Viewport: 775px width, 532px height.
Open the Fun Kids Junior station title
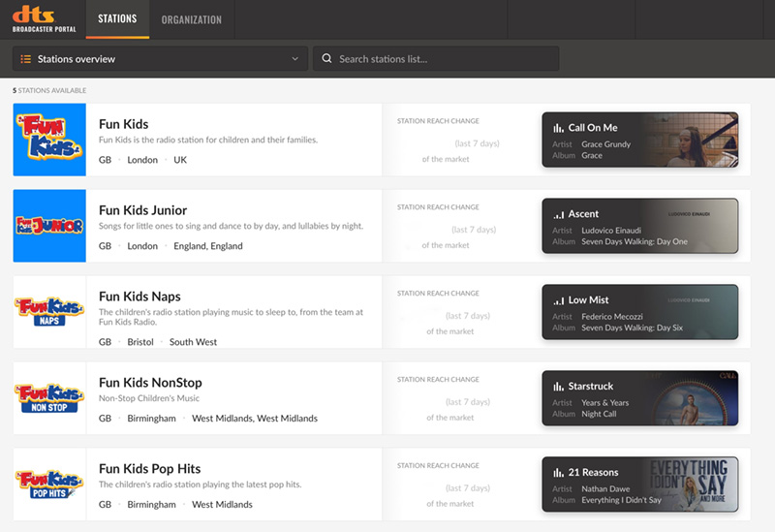click(142, 210)
